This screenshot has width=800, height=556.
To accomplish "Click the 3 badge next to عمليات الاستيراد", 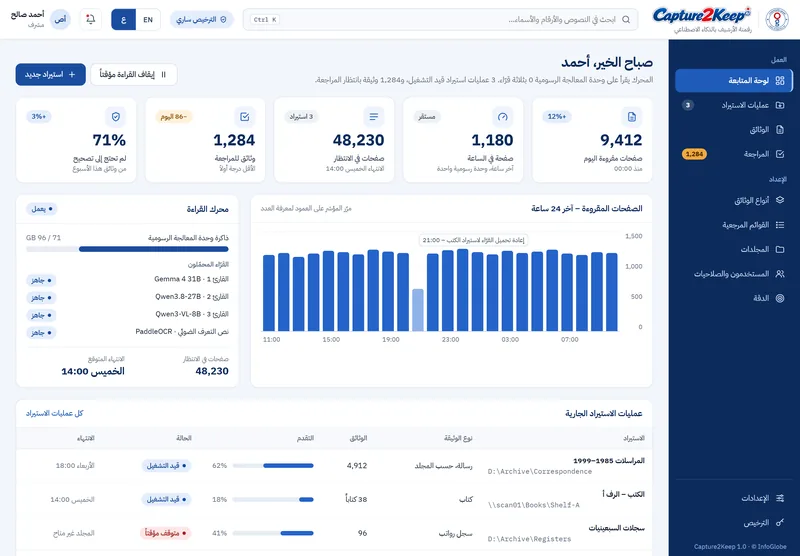I will click(688, 105).
